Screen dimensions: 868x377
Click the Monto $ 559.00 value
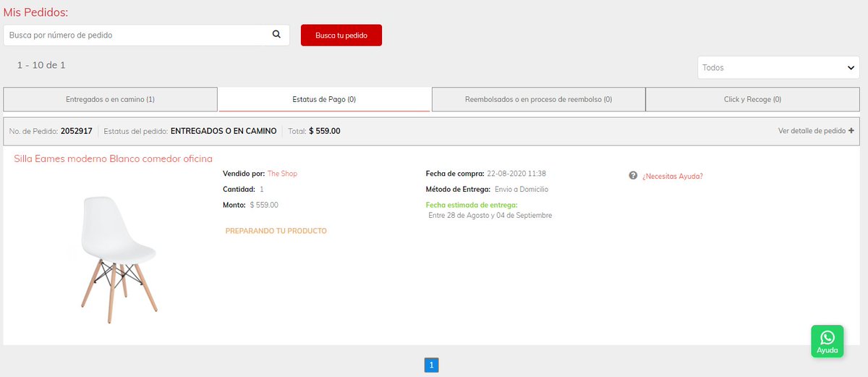click(264, 205)
